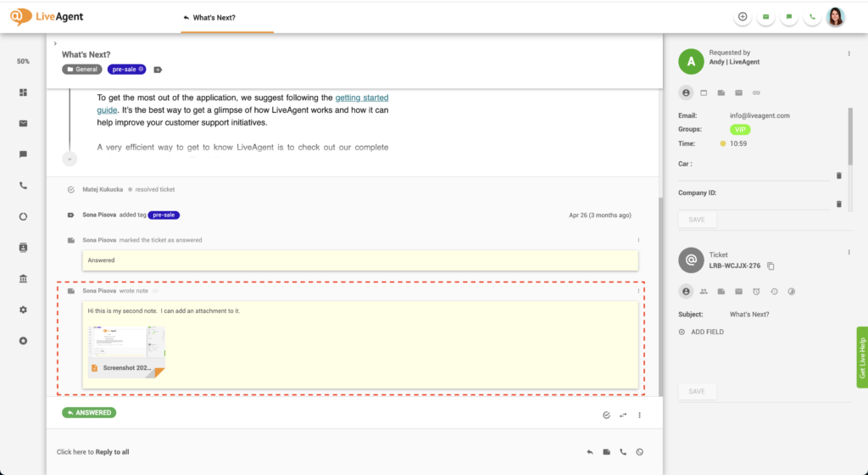868x475 pixels.
Task: Open the Calls section in left sidebar
Action: click(23, 185)
